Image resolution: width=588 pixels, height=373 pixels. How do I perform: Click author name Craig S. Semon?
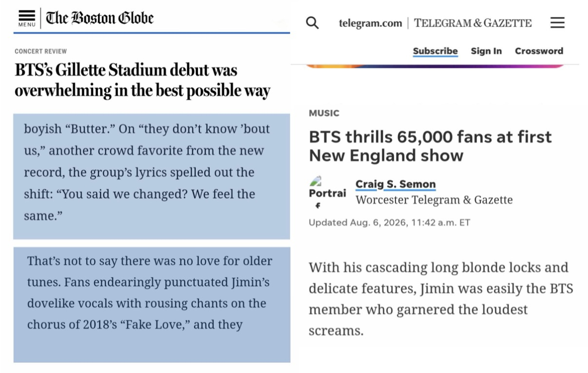coord(395,185)
